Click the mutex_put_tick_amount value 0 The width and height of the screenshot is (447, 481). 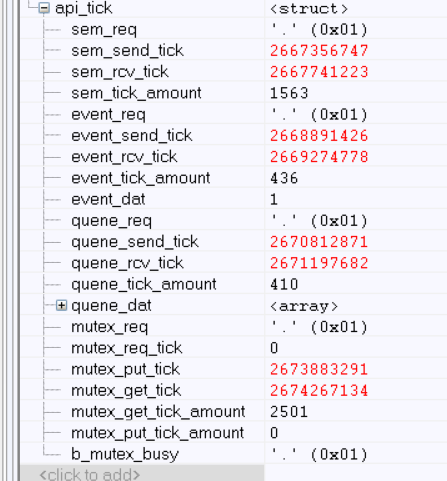pyautogui.click(x=274, y=433)
